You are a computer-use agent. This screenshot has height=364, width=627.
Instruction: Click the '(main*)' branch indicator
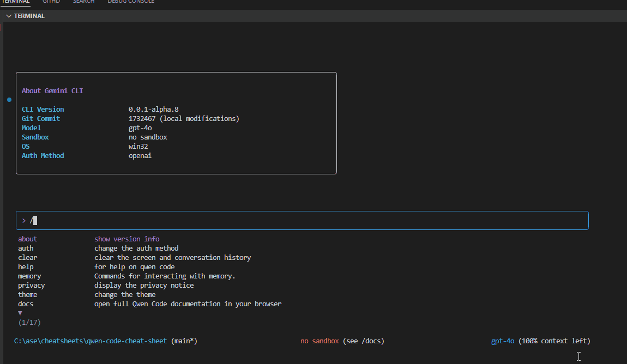tap(184, 341)
